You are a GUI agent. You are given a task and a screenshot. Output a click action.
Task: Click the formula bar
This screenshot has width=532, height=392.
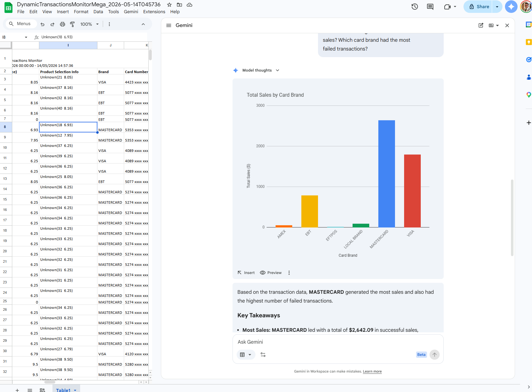pyautogui.click(x=94, y=37)
